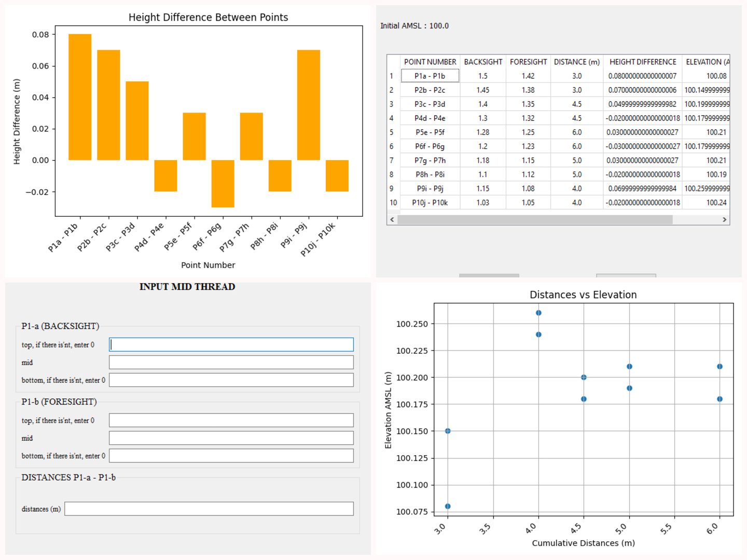Select the FORESIGHT column header

[x=528, y=62]
